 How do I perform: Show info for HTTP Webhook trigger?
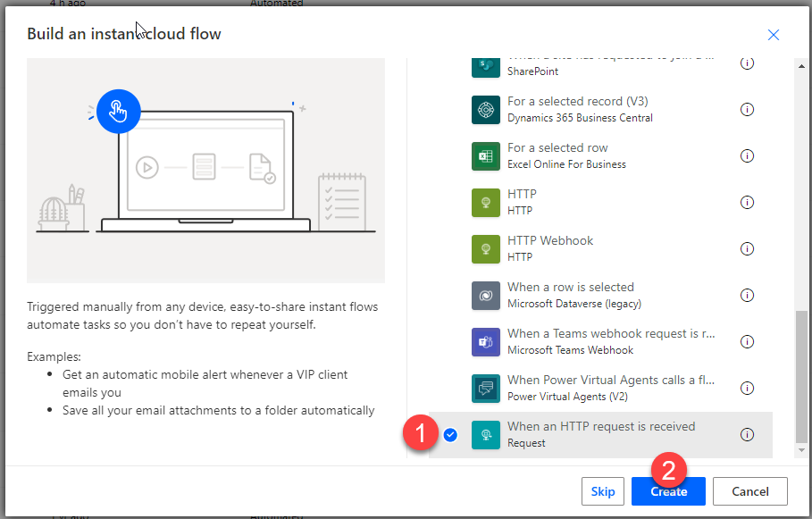(x=747, y=248)
